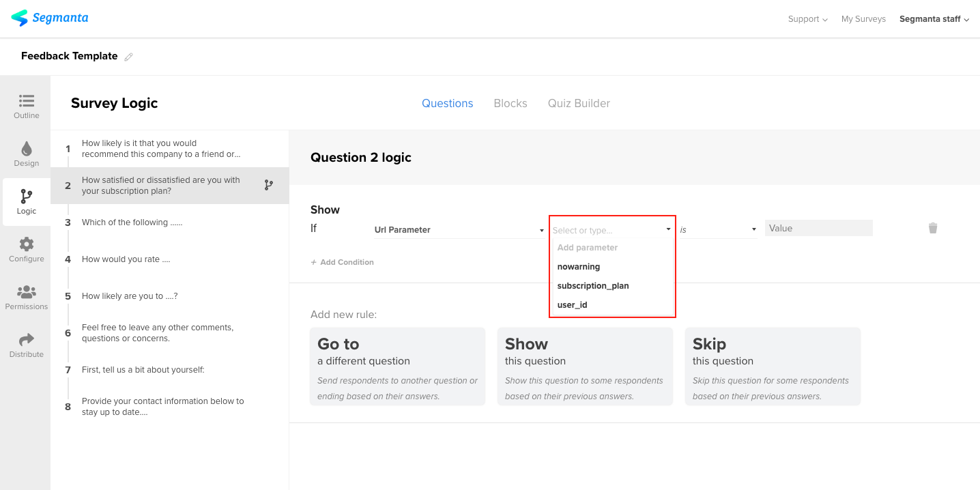Select question 3 'Which of the following'
The image size is (980, 490).
(170, 222)
